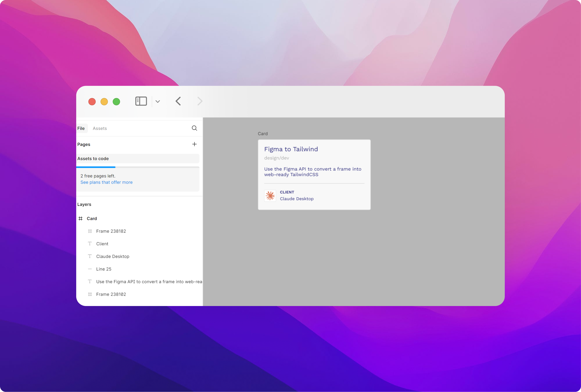Click text icon beside Claude Desktop layer

click(90, 256)
